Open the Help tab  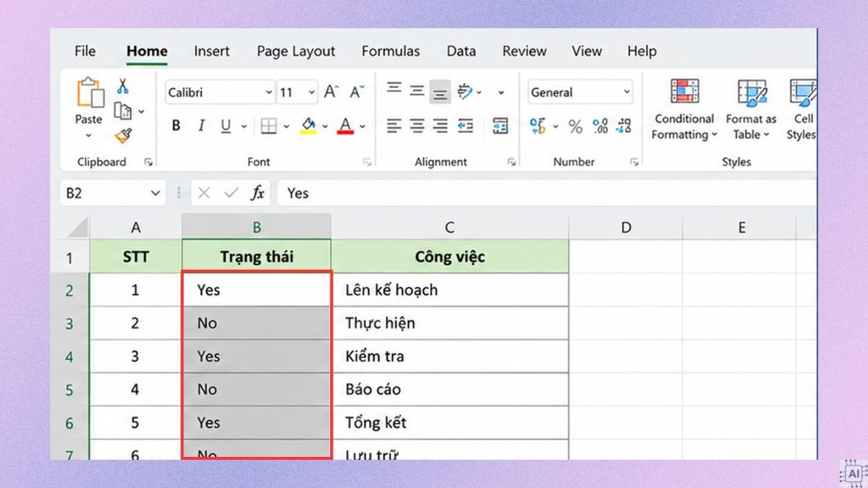coord(642,51)
